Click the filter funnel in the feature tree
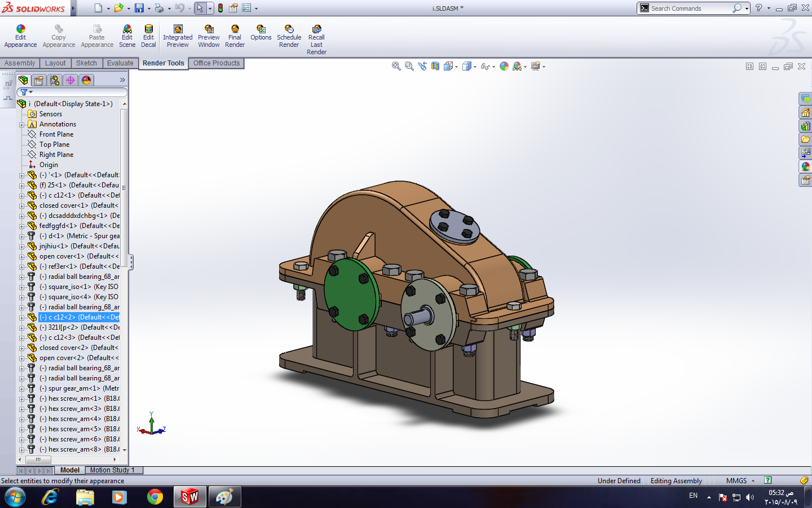This screenshot has height=508, width=812. coord(24,92)
